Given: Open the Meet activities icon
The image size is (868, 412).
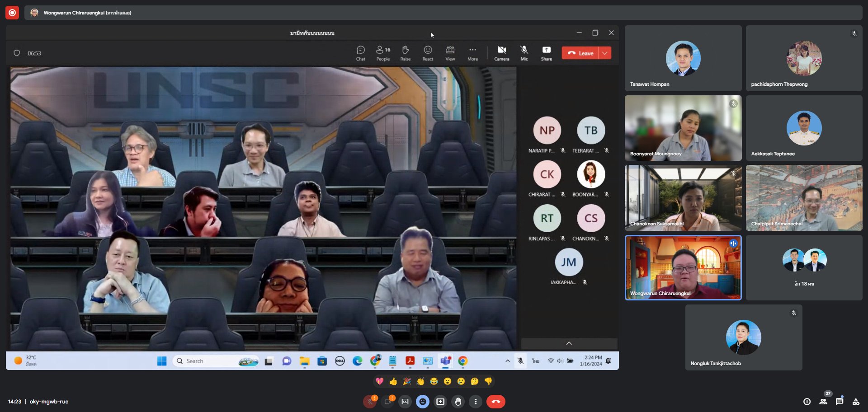Looking at the screenshot, I should pyautogui.click(x=856, y=401).
